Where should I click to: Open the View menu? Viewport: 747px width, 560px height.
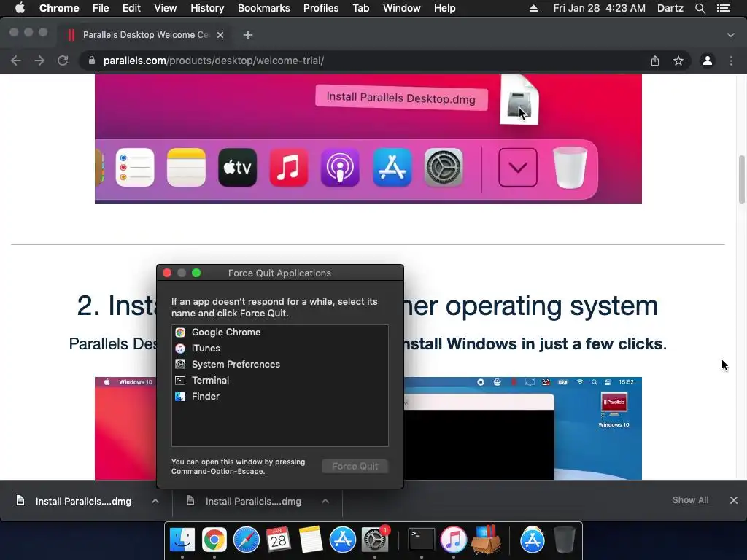point(166,8)
